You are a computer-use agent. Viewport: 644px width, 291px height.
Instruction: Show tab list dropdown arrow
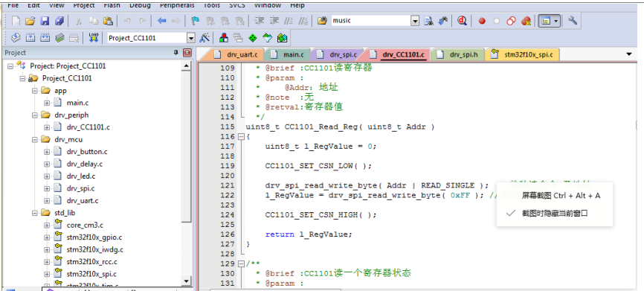[x=629, y=54]
